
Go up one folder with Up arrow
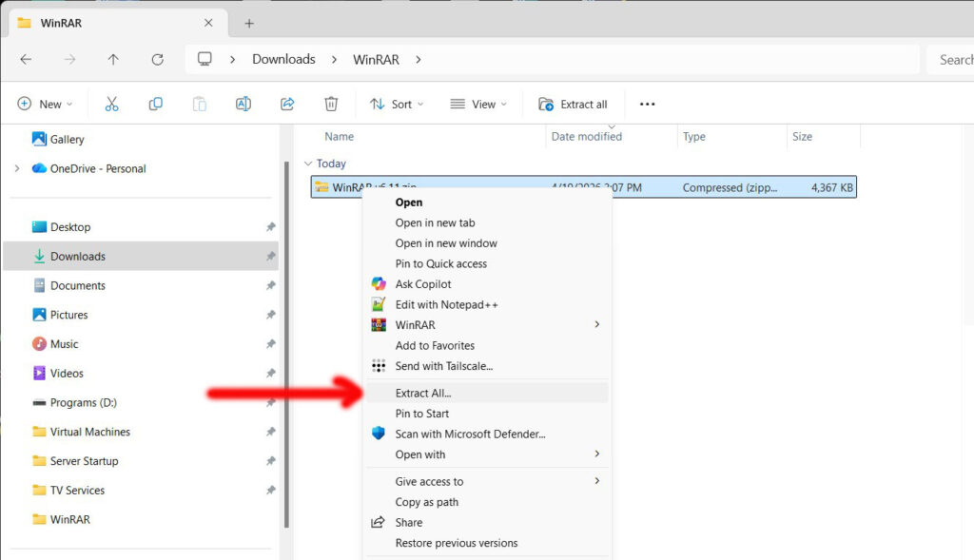click(113, 60)
